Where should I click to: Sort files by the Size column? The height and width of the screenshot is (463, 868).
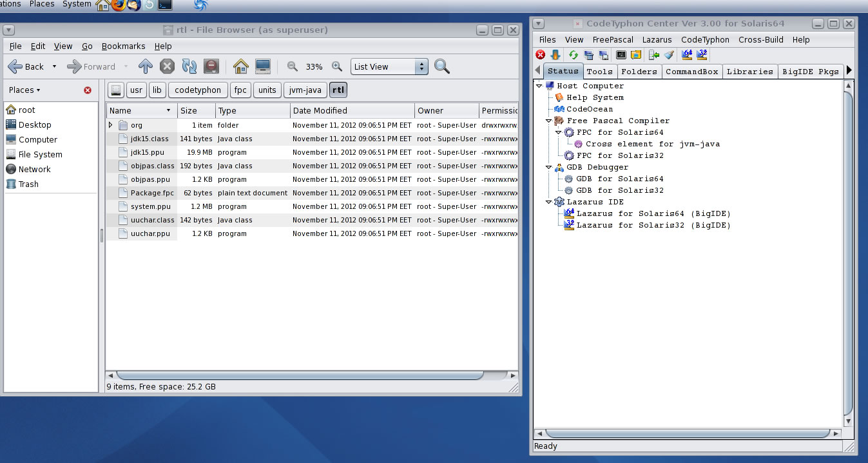197,111
